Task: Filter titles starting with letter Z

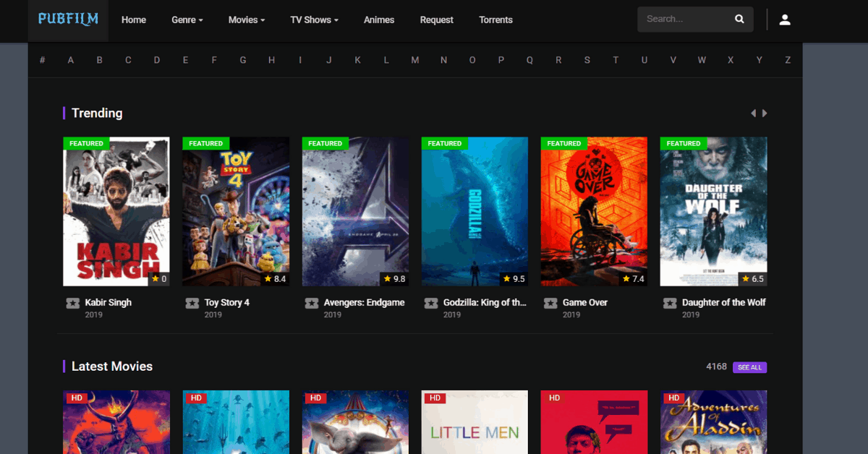Action: tap(788, 61)
